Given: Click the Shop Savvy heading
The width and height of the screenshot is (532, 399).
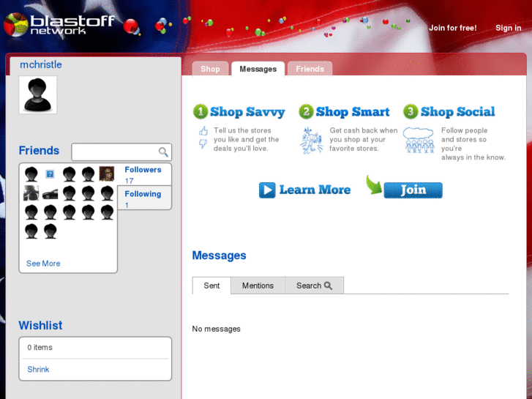Looking at the screenshot, I should 247,112.
